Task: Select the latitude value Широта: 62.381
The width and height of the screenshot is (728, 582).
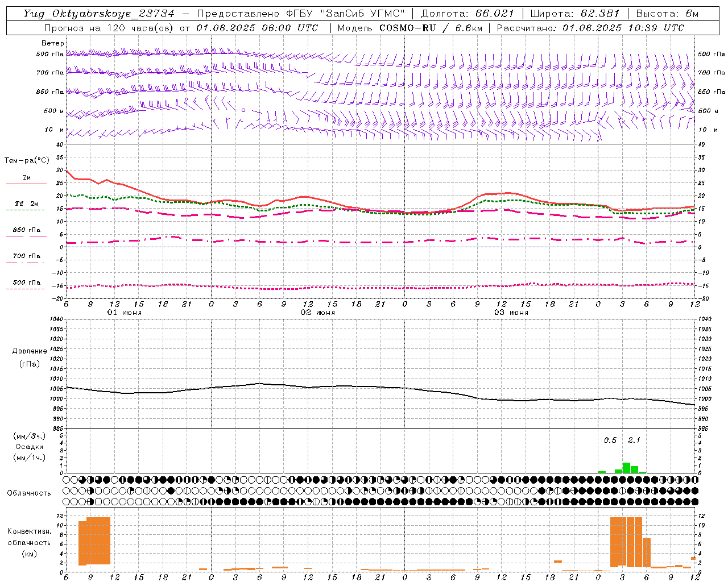Action: click(x=575, y=14)
